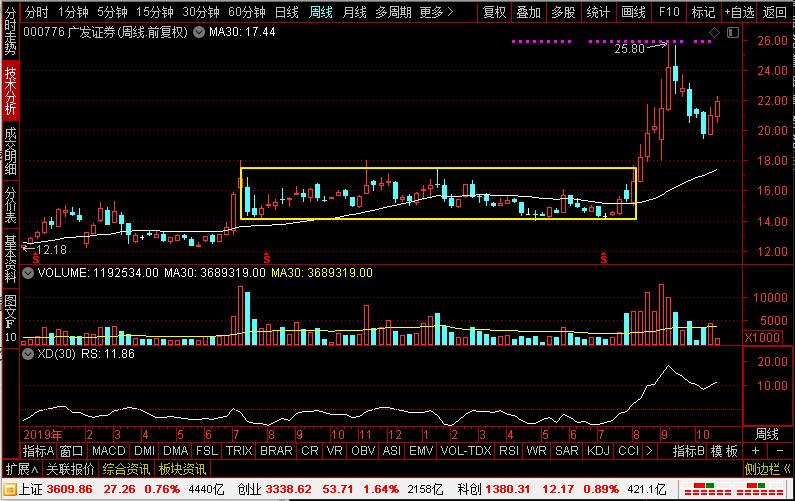Image resolution: width=795 pixels, height=501 pixels.
Task: Open the 模板 template menu
Action: (724, 451)
